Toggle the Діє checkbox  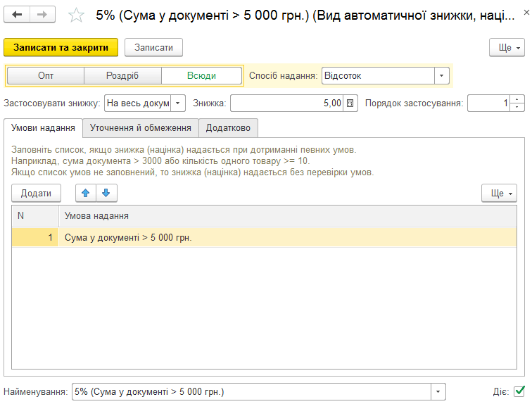click(x=519, y=391)
